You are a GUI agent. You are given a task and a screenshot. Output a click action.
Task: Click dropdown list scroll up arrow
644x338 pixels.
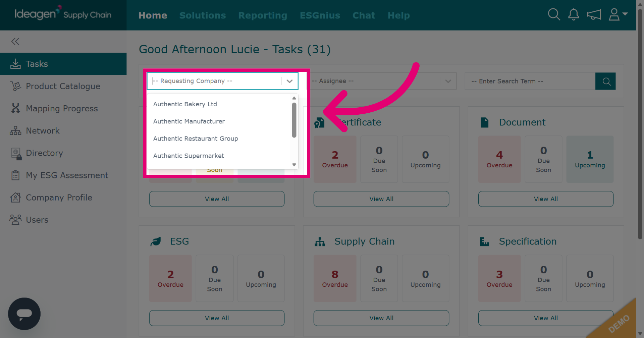(294, 98)
